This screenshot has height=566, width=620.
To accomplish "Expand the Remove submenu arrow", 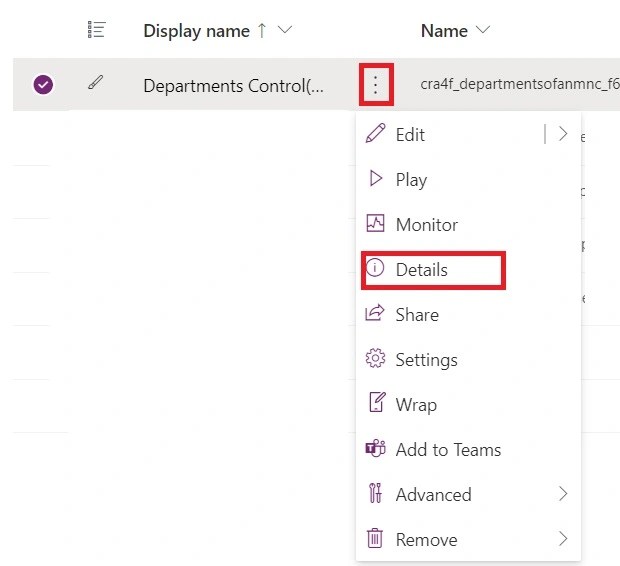I will [563, 539].
